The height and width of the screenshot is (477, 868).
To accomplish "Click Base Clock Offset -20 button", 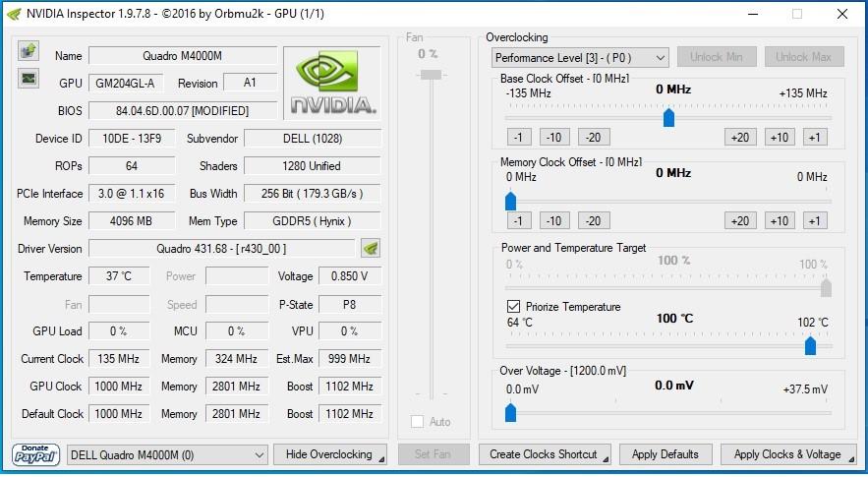I will coord(594,138).
